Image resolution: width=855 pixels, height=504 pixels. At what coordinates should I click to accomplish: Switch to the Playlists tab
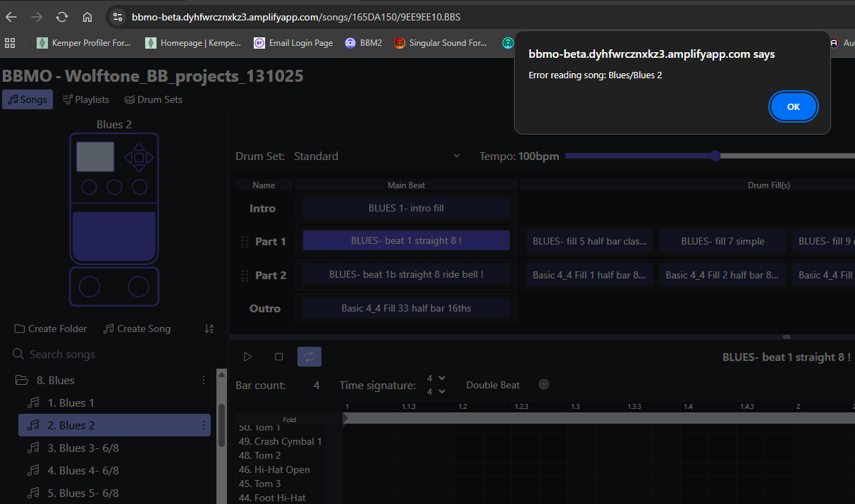pyautogui.click(x=85, y=99)
